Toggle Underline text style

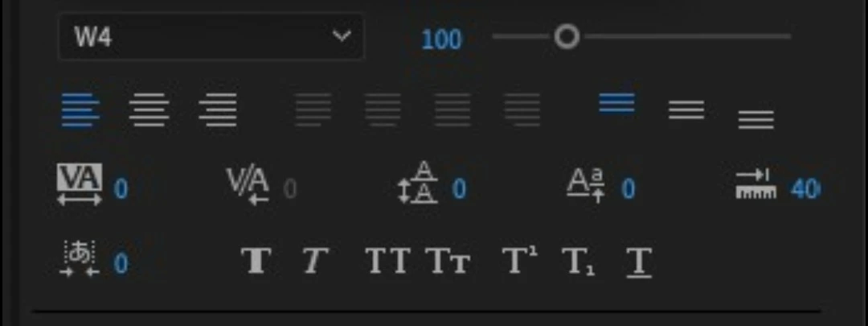639,262
